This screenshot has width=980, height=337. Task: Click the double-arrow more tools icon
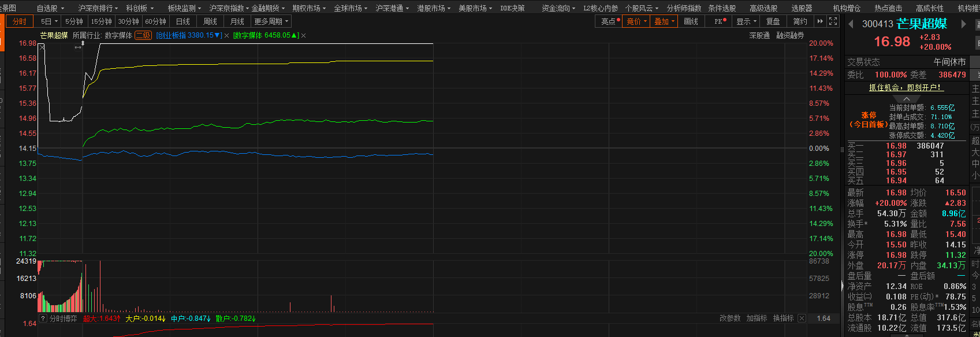[819, 21]
